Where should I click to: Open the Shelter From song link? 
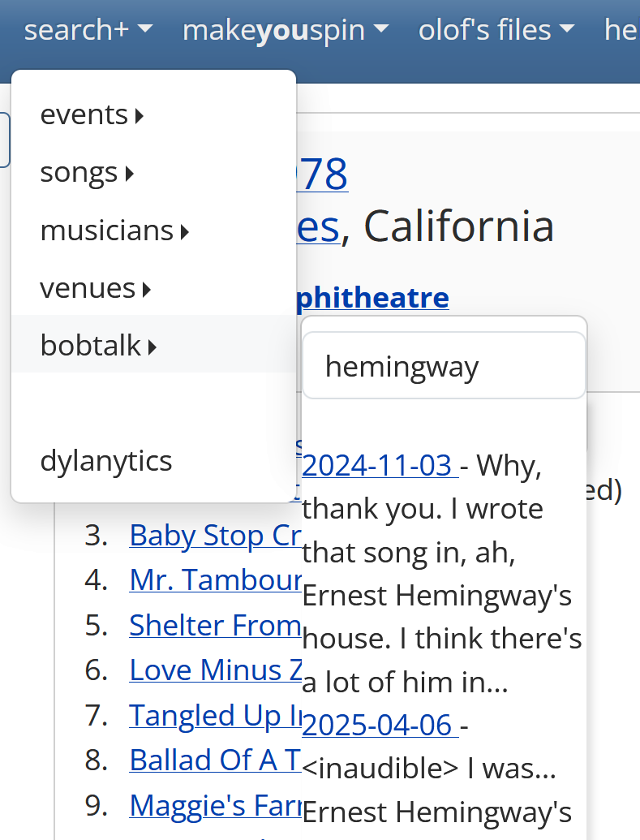click(x=215, y=625)
